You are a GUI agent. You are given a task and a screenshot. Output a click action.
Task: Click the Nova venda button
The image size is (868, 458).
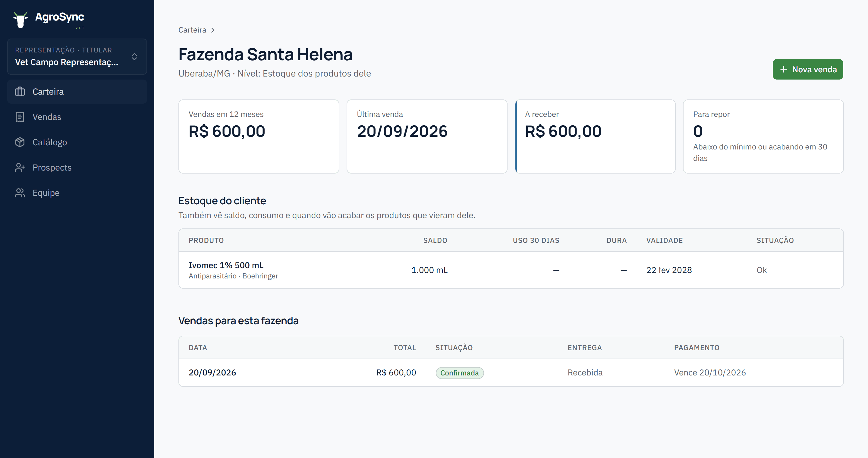click(x=808, y=69)
